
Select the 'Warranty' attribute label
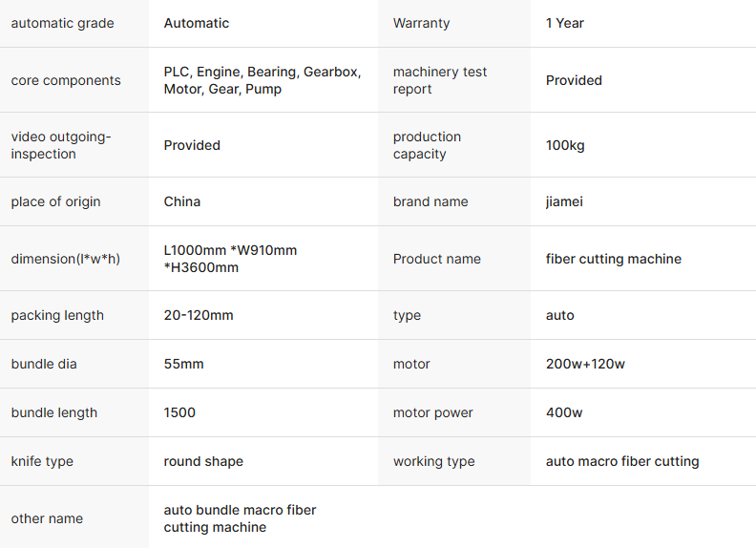(421, 23)
